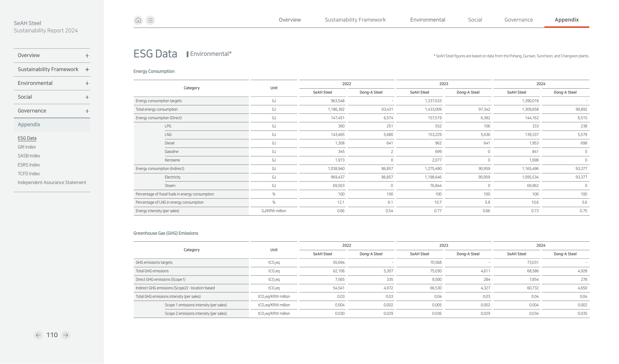Switch to the Governance top tab
619x364 pixels.
click(519, 20)
